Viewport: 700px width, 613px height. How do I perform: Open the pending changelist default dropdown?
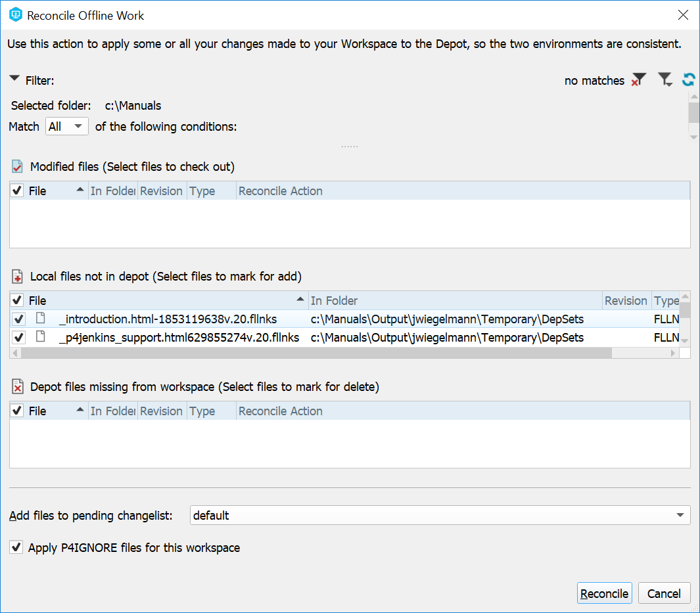pyautogui.click(x=440, y=516)
